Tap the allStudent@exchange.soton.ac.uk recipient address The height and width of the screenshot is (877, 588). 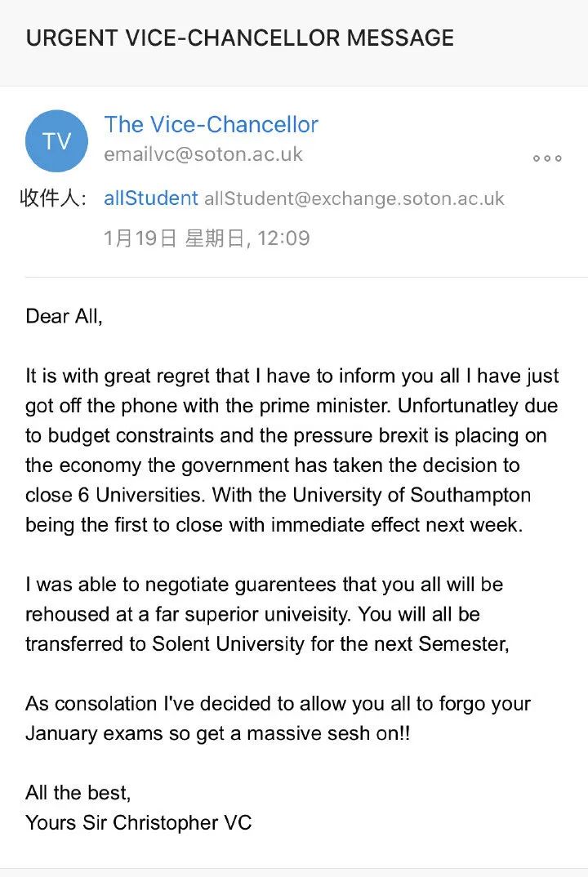354,198
